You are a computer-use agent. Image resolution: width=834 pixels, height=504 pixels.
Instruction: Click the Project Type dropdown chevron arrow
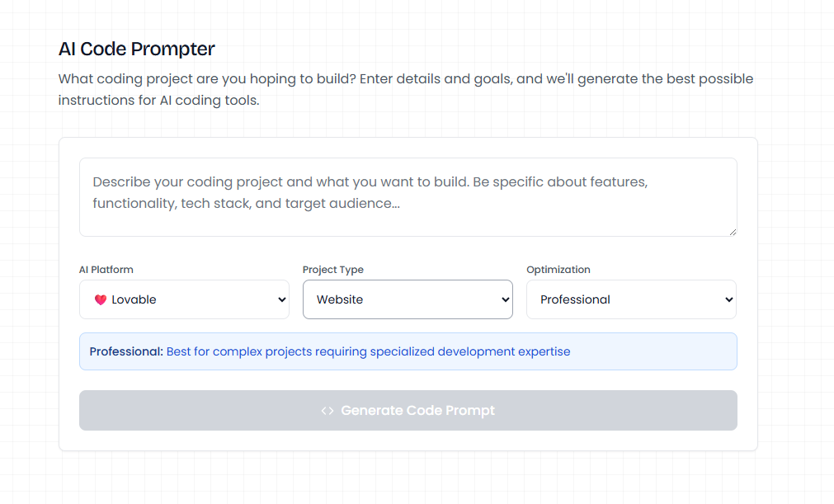(x=506, y=300)
